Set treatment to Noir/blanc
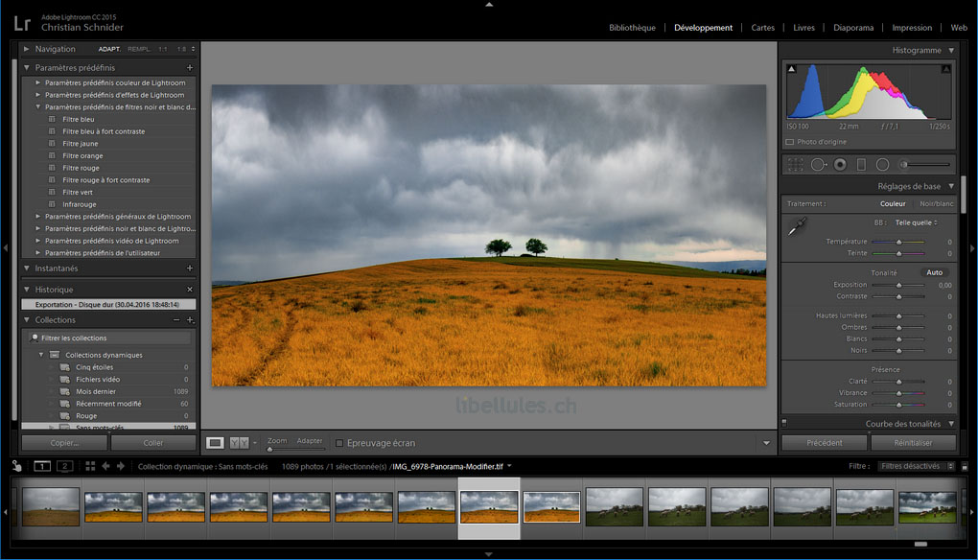 (936, 204)
